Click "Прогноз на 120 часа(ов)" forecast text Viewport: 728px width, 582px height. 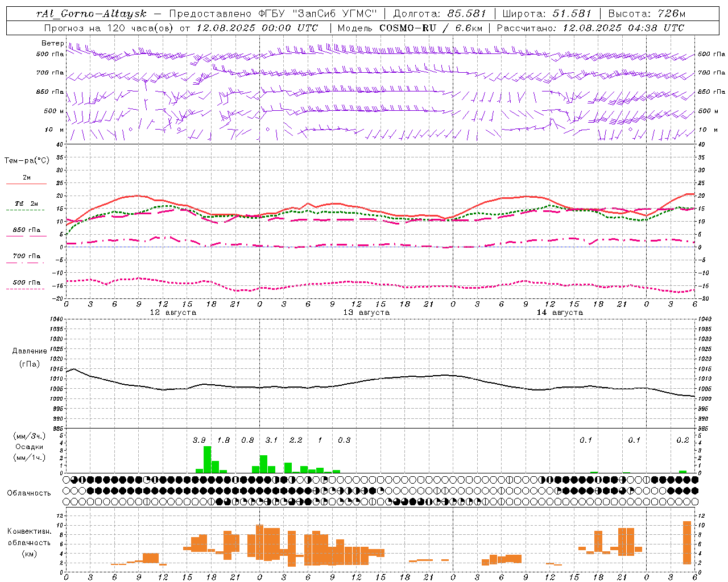109,28
